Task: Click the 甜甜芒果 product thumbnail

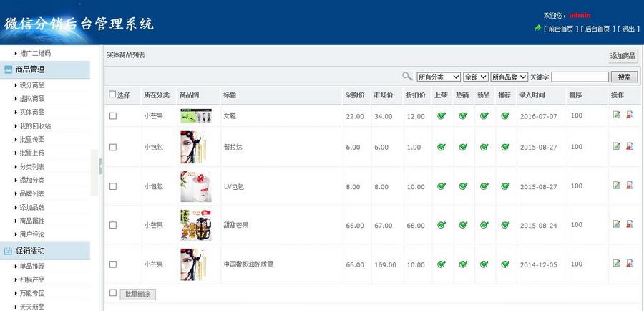Action: tap(196, 225)
